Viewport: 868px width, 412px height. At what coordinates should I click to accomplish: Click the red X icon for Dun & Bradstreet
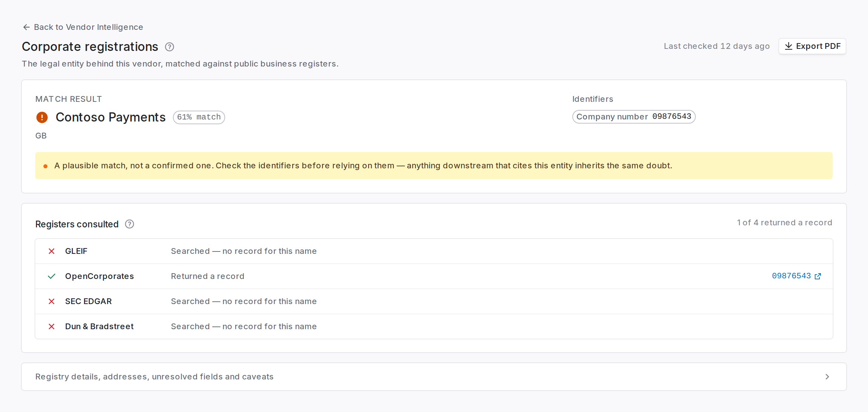(52, 326)
